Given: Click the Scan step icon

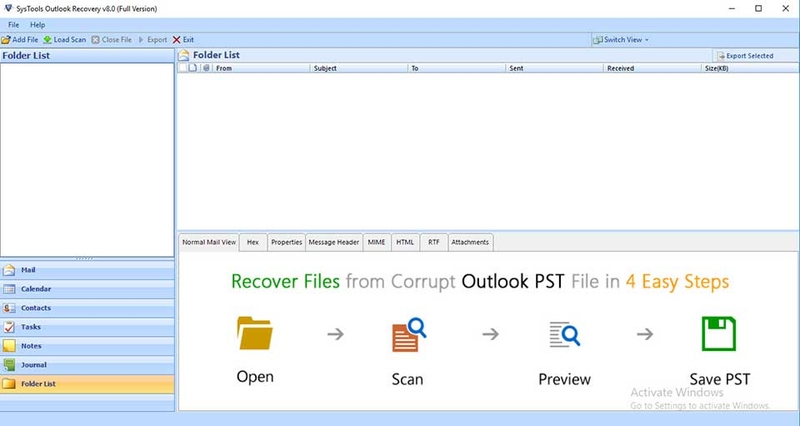Looking at the screenshot, I should 409,335.
